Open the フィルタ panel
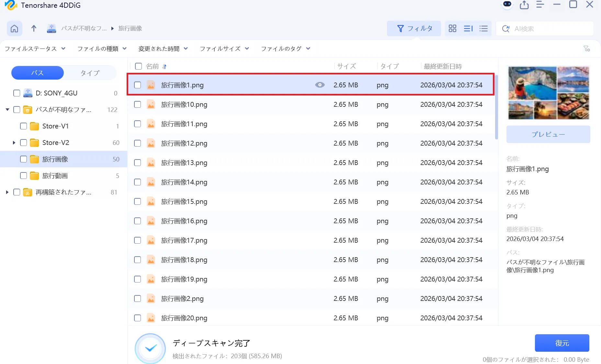Image resolution: width=601 pixels, height=364 pixels. click(x=414, y=28)
